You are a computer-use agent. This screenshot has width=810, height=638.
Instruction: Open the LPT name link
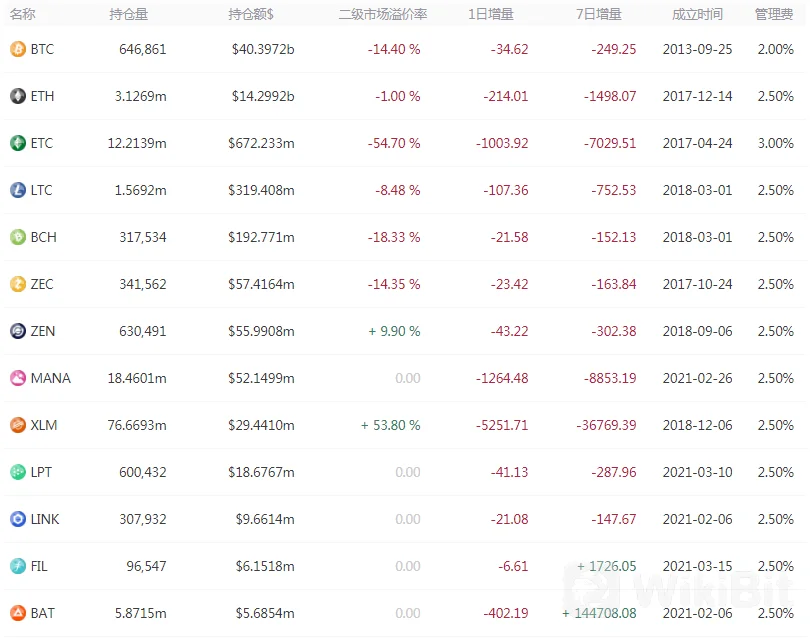pos(41,472)
